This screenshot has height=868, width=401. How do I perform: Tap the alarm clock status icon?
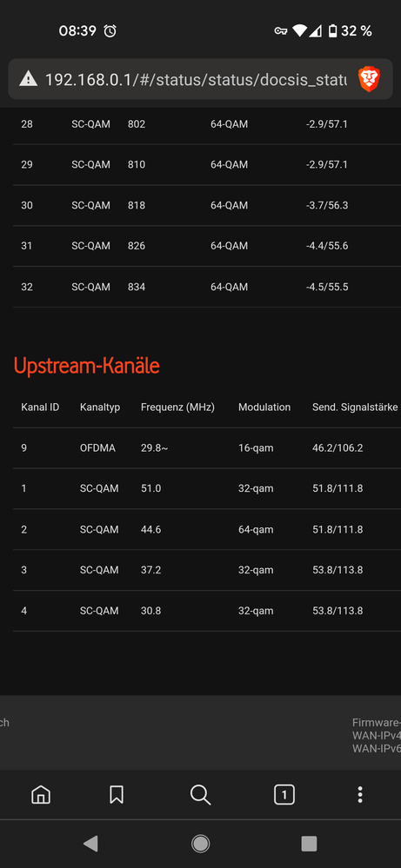[110, 31]
